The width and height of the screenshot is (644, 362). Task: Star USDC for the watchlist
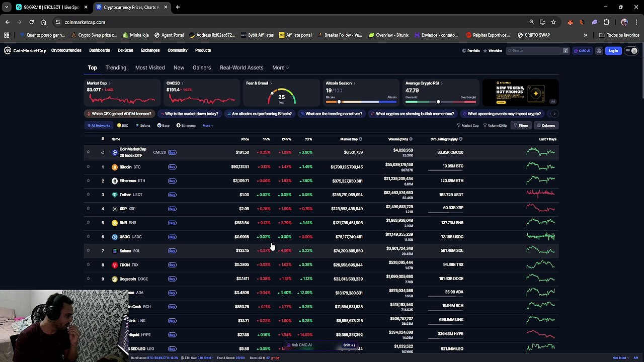[88, 236]
